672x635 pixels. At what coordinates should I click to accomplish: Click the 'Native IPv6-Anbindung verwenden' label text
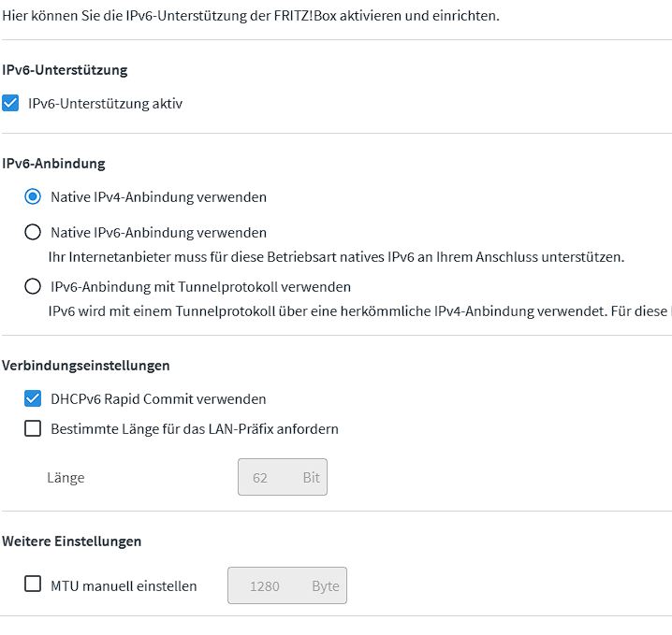[x=158, y=232]
